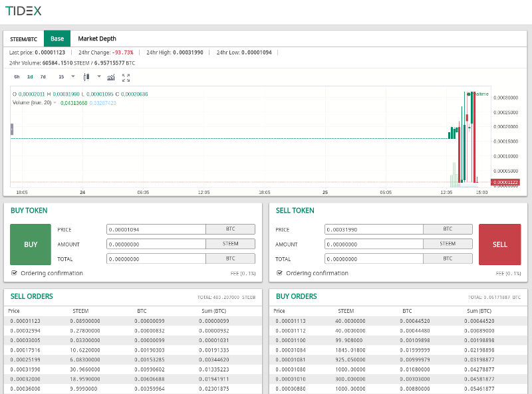Viewport: 532px width, 394px height.
Task: Switch to the Base tab
Action: point(57,39)
